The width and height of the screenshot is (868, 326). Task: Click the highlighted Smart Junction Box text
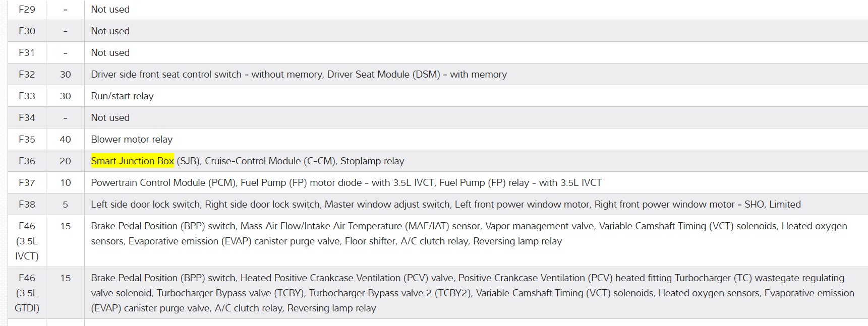point(132,161)
